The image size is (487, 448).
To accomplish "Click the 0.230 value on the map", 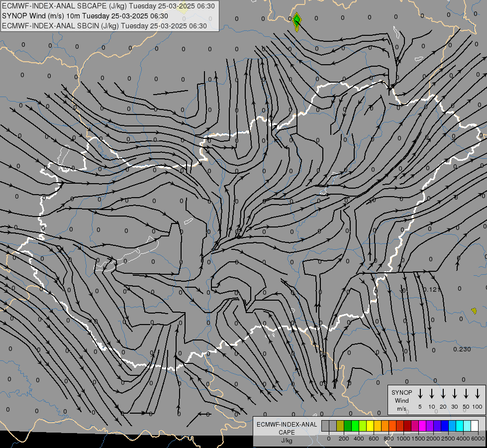I will coord(462,349).
